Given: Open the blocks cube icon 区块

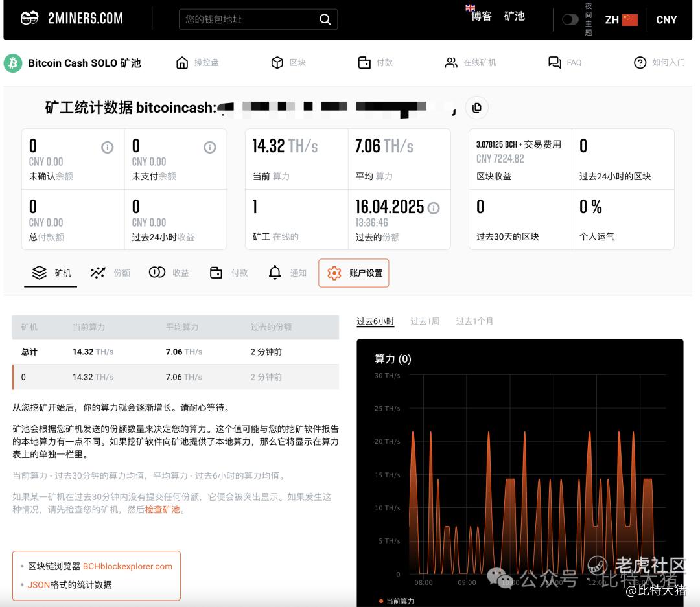Looking at the screenshot, I should coord(277,62).
